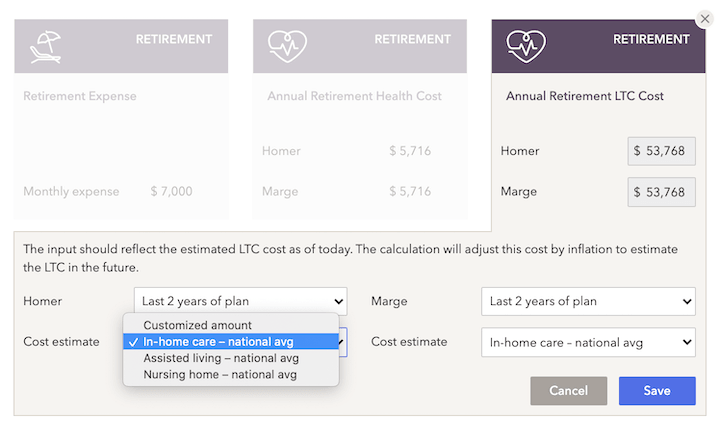Click the heart pulse icon on LTC card
The image size is (720, 442).
pos(526,46)
